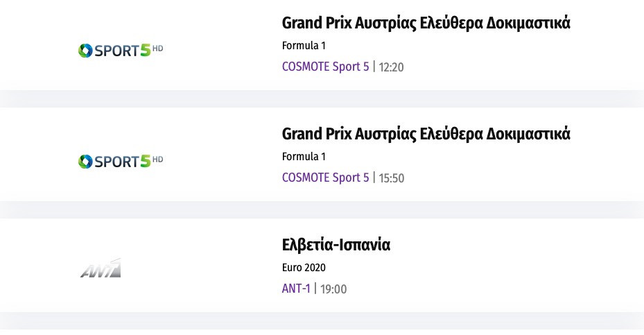Image resolution: width=644 pixels, height=335 pixels.
Task: Click the 19:00 broadcast time
Action: [334, 289]
